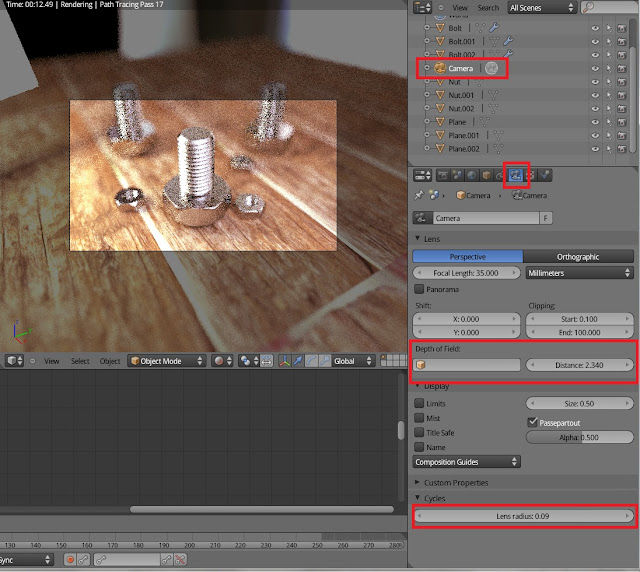Click the Focal Length value field

467,273
